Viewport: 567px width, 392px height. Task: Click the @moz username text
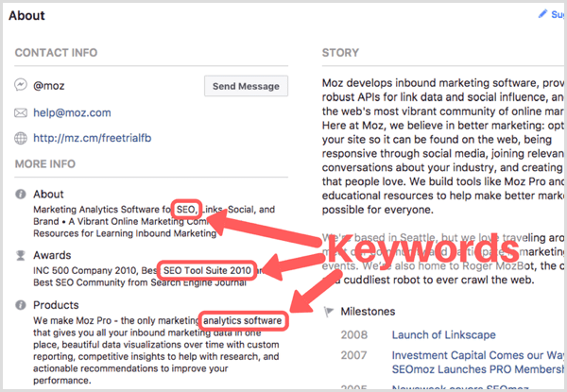click(49, 86)
